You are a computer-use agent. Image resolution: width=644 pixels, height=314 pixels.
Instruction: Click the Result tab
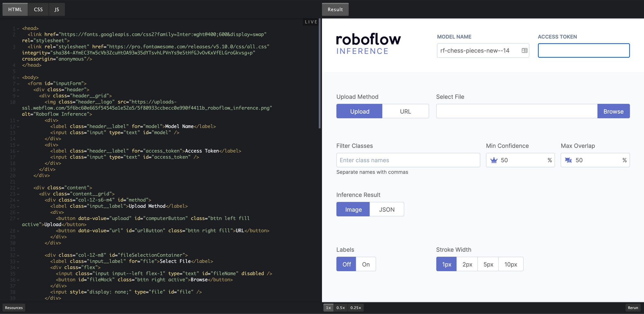point(335,9)
